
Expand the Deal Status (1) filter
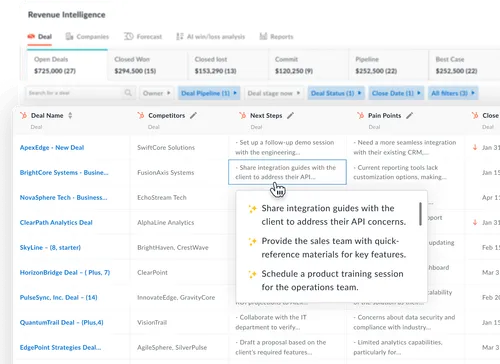point(336,93)
